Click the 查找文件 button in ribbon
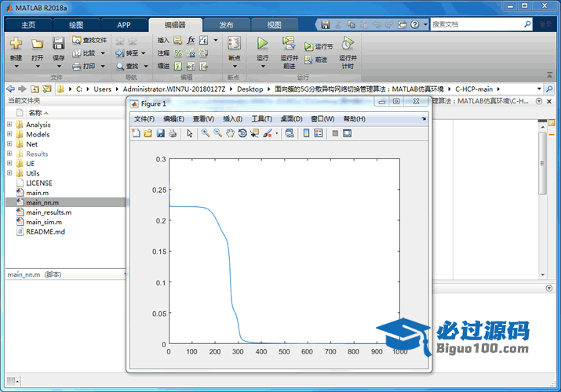Viewport: 561px width, 392px height. tap(89, 40)
